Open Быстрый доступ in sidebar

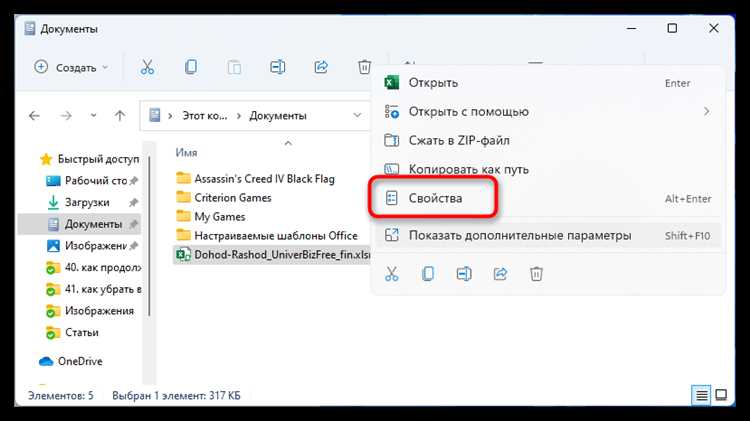click(x=89, y=159)
